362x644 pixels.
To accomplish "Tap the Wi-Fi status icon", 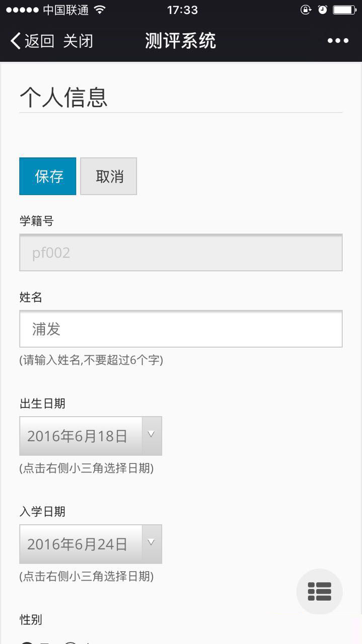I will click(x=100, y=10).
